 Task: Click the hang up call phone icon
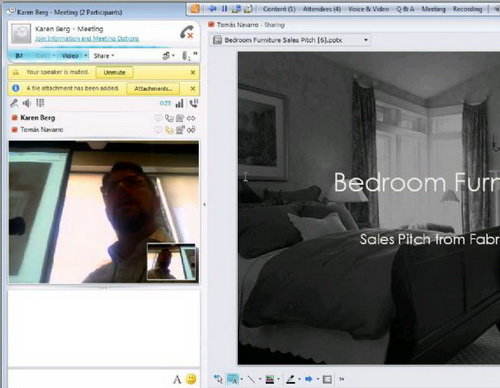pos(187,32)
